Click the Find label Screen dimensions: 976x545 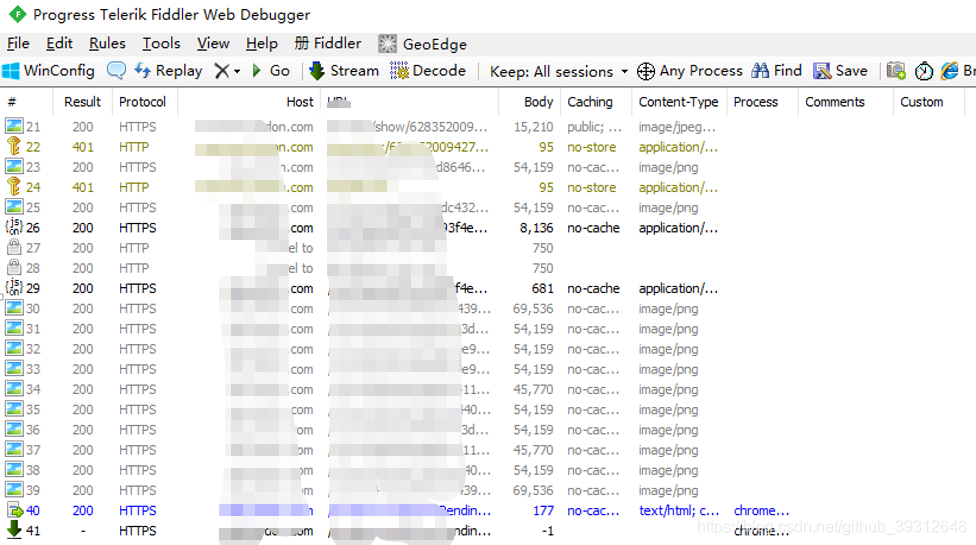[787, 71]
